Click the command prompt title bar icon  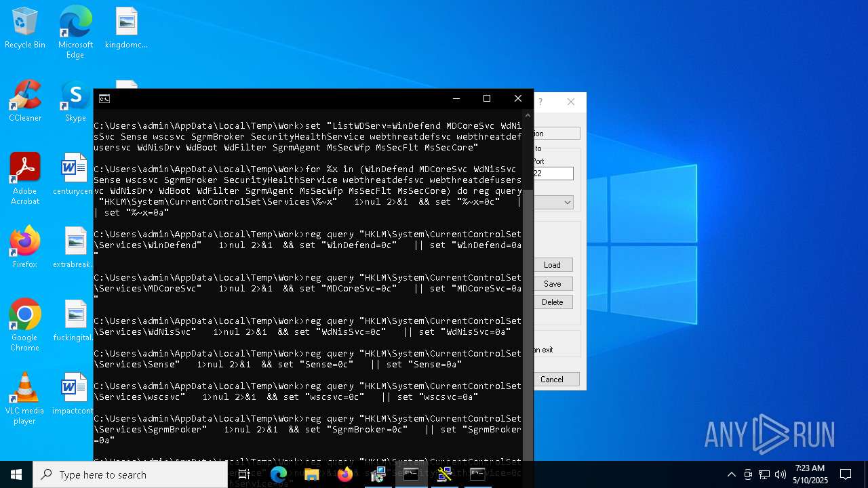tap(104, 99)
